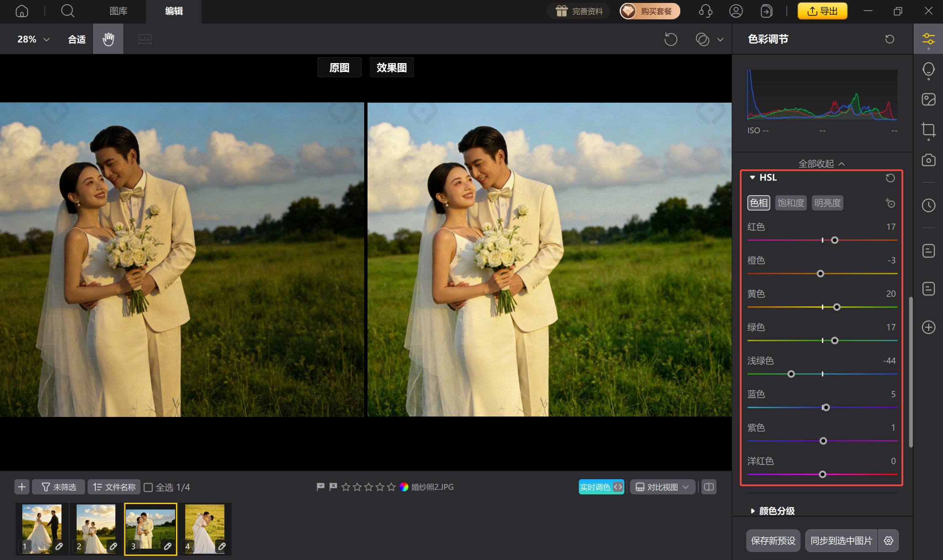Select the hand pan tool
Viewport: 943px width, 560px height.
pos(108,39)
